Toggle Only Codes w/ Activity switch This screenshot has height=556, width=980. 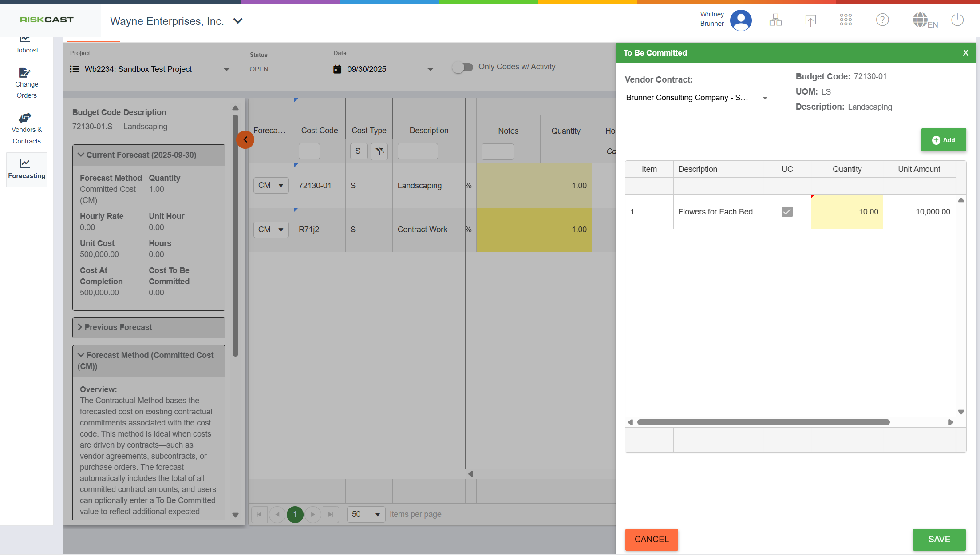tap(463, 67)
